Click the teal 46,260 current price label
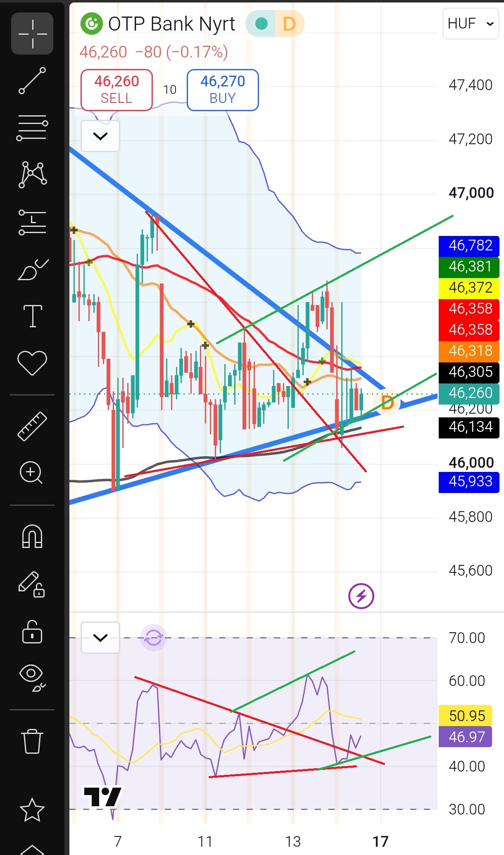The width and height of the screenshot is (504, 855). (469, 393)
